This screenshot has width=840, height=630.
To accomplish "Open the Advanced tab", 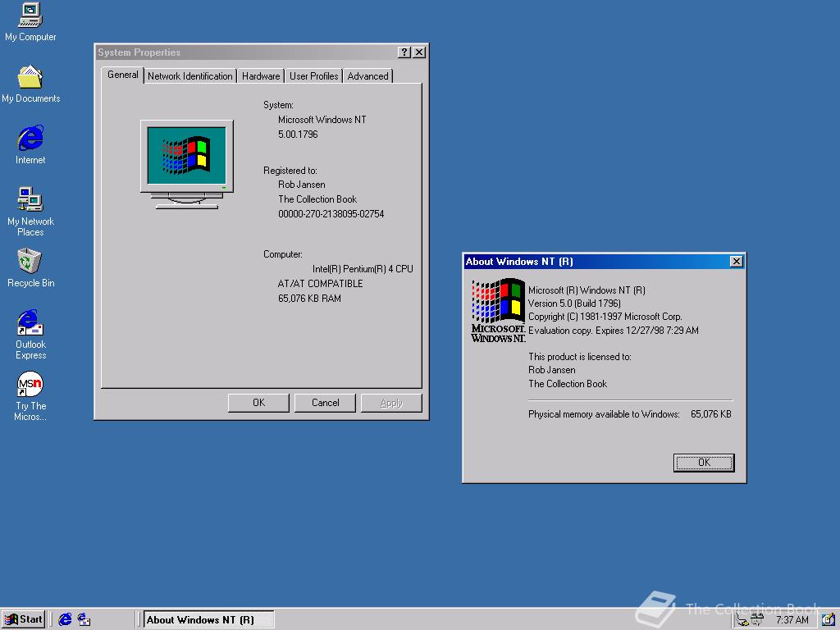I will point(368,76).
